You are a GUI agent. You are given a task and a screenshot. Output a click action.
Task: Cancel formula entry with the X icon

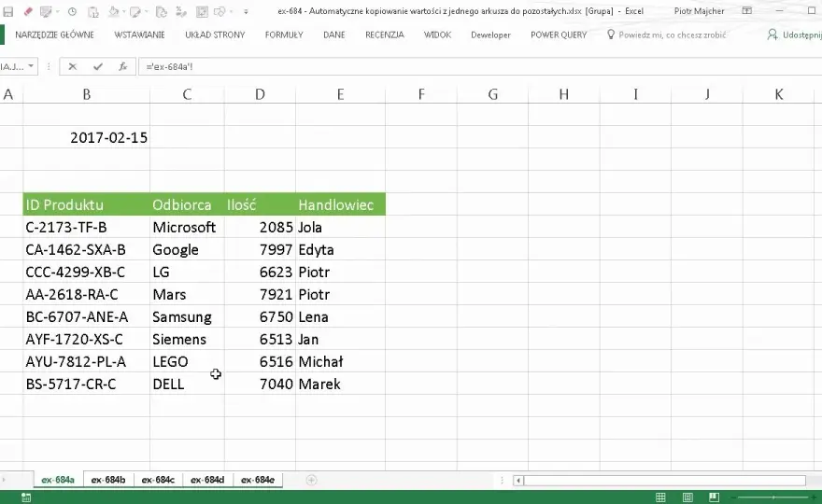[72, 66]
